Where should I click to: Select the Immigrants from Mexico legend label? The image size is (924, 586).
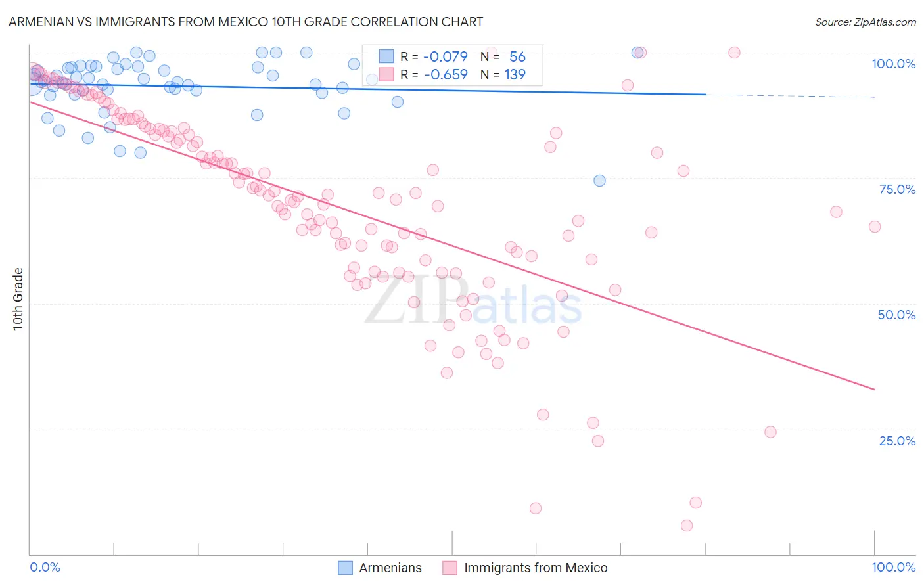[536, 568]
